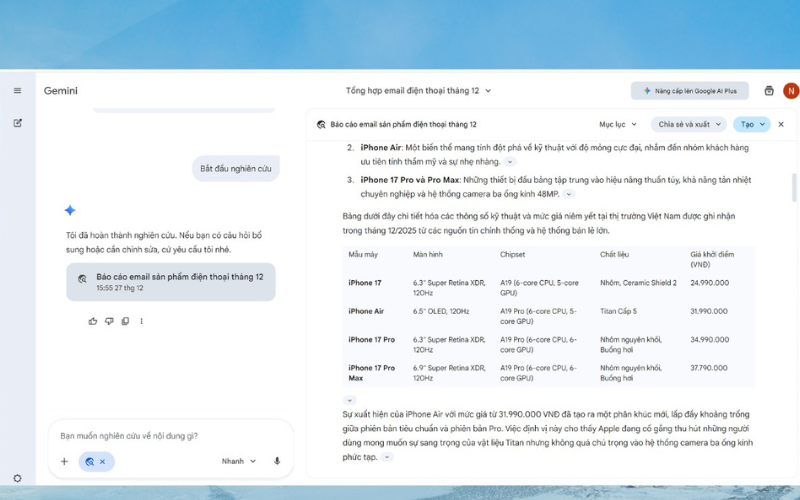Open the 'Nhanh' model selector dropdown
This screenshot has height=500, width=800.
[x=238, y=461]
